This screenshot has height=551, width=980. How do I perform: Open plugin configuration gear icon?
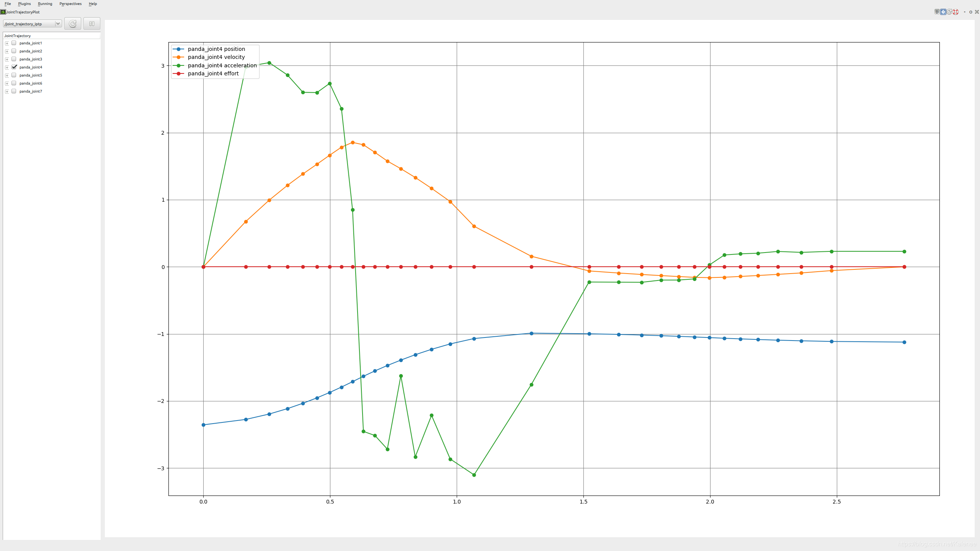click(943, 12)
